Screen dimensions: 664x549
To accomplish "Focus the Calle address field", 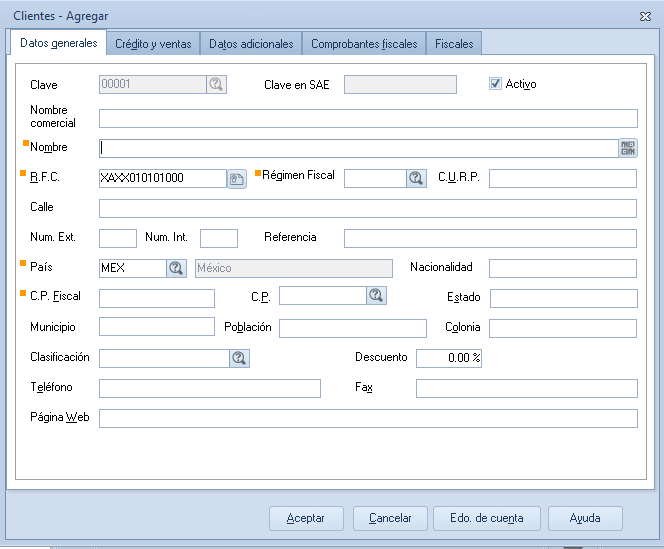I will point(368,208).
